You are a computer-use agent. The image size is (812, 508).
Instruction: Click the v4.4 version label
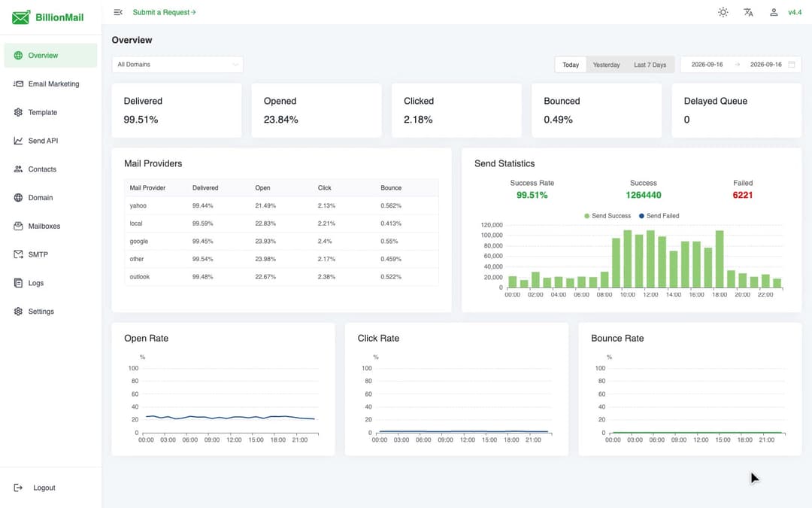click(795, 12)
